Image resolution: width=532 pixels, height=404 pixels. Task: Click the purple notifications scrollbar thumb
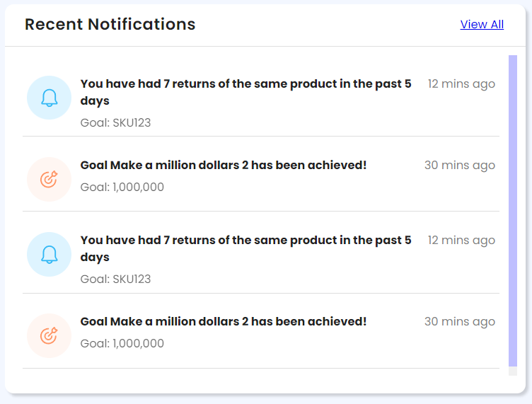[x=513, y=211]
